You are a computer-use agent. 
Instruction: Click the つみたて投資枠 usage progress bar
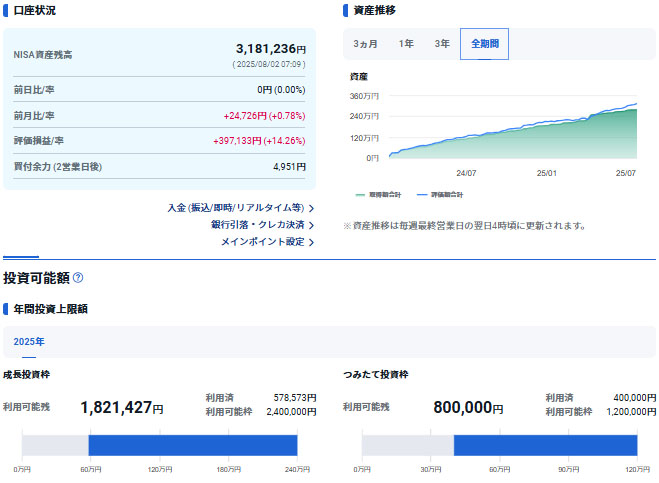499,445
